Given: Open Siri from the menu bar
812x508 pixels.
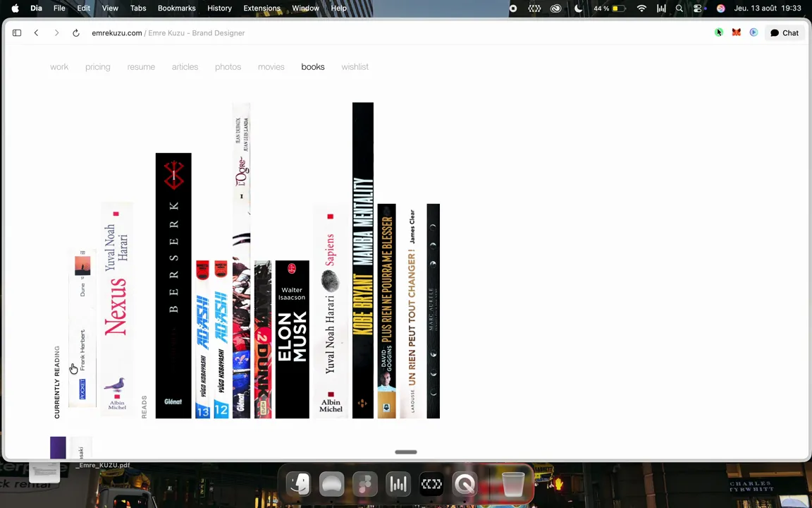Looking at the screenshot, I should (720, 8).
